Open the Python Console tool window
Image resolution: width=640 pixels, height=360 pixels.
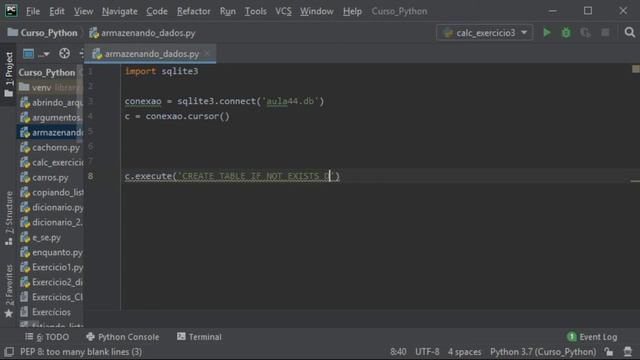pyautogui.click(x=123, y=337)
